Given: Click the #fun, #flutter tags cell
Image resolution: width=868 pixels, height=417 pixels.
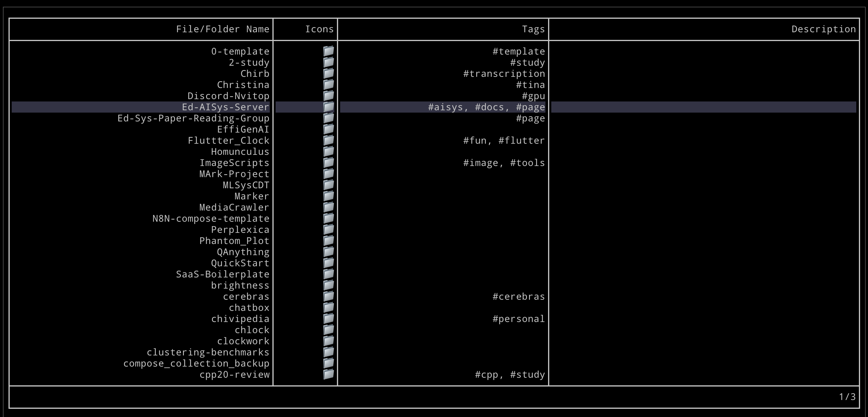Looking at the screenshot, I should (504, 140).
